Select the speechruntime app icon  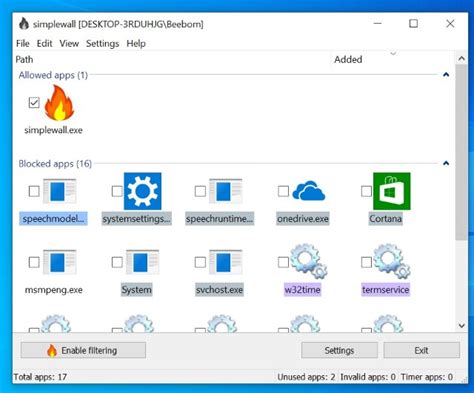click(226, 191)
